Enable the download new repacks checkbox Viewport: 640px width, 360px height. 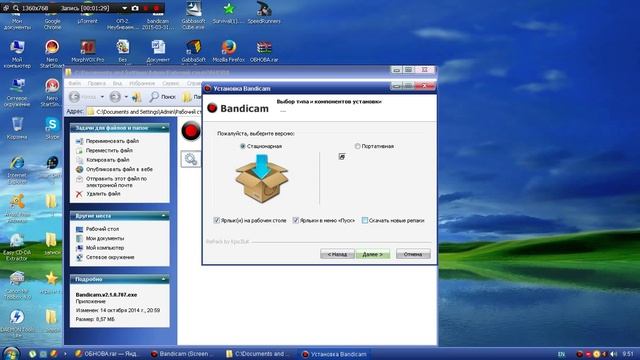(x=365, y=220)
